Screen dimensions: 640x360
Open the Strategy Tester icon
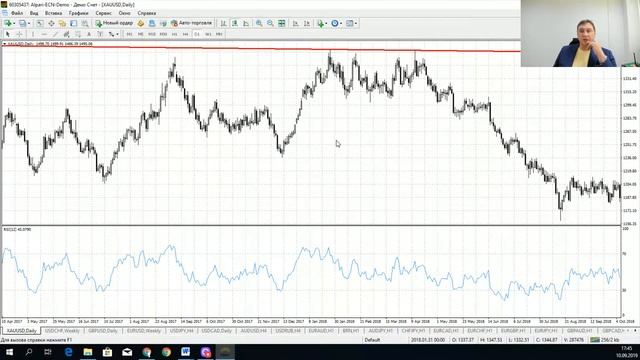(85, 23)
